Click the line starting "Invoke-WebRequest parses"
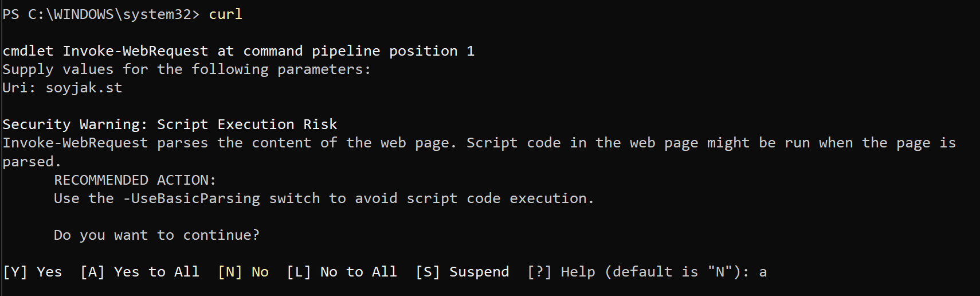 pos(479,143)
